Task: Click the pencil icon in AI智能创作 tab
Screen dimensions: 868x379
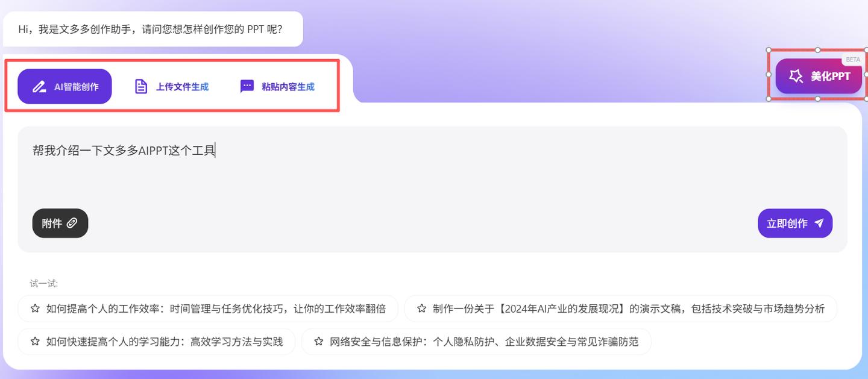Action: click(39, 87)
